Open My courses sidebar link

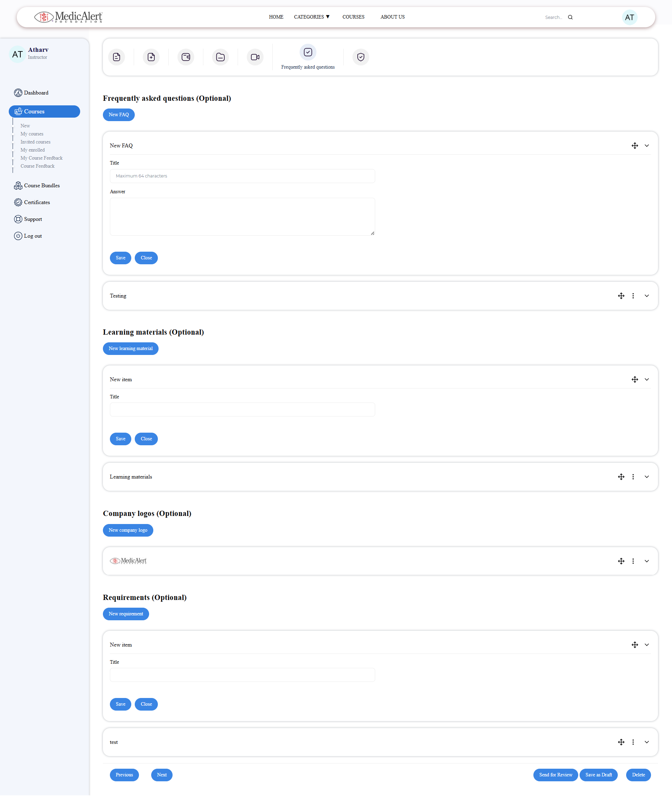click(x=32, y=134)
